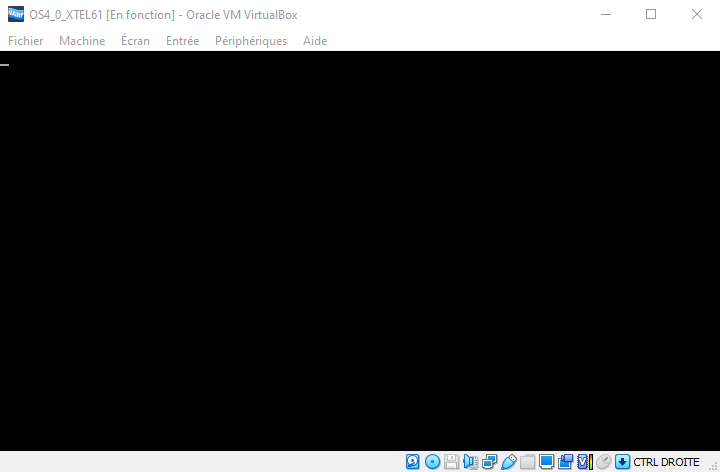This screenshot has width=720, height=472.
Task: Open the Écran menu
Action: point(135,41)
